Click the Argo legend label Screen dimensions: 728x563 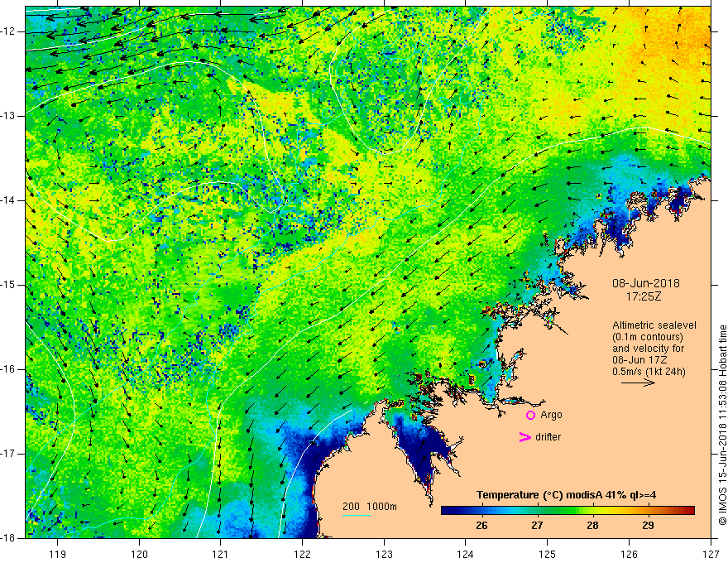tap(551, 415)
